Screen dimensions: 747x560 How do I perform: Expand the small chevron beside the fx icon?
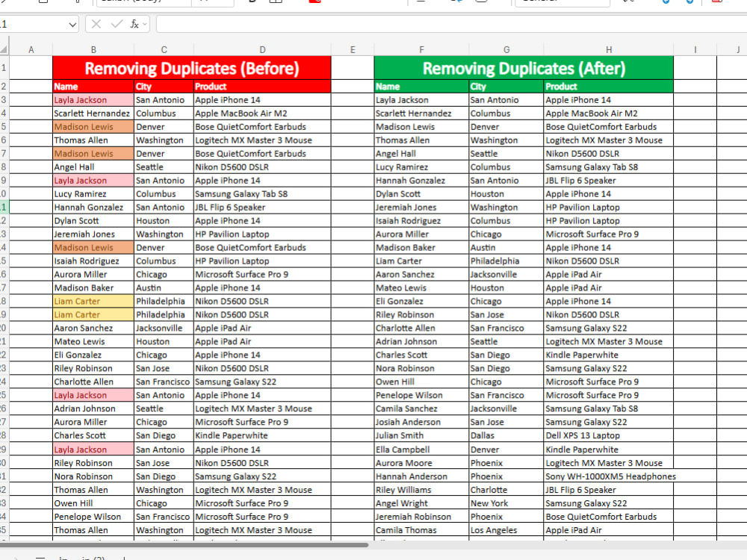(145, 24)
